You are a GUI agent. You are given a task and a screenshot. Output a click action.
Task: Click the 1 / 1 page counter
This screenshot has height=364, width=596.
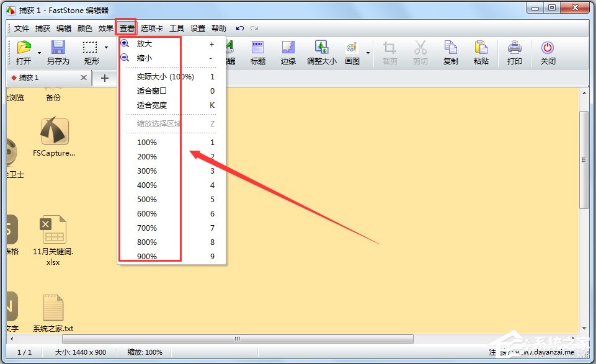coord(24,352)
